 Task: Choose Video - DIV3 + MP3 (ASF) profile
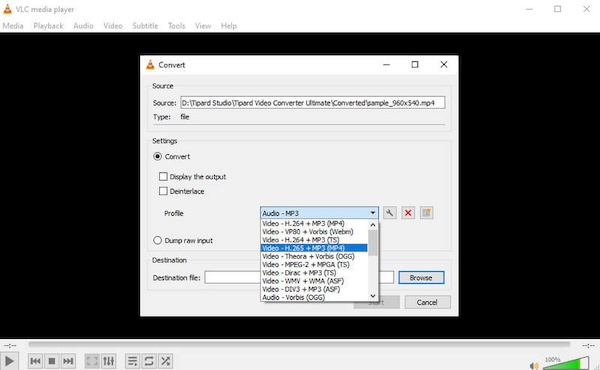pos(314,289)
